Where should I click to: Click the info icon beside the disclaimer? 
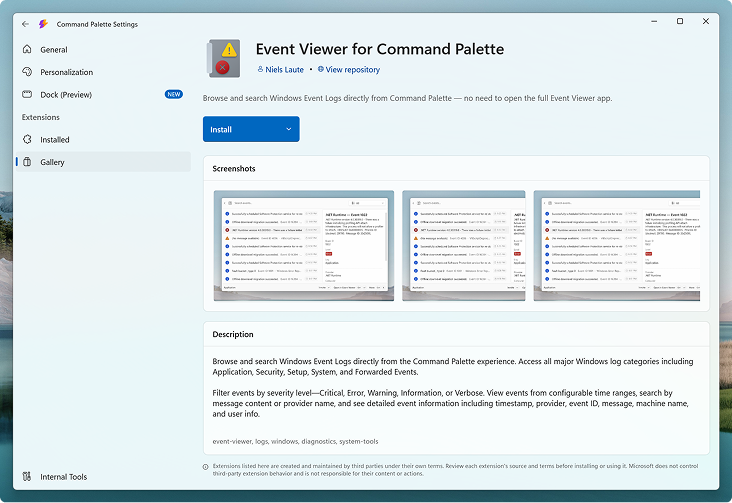click(205, 467)
